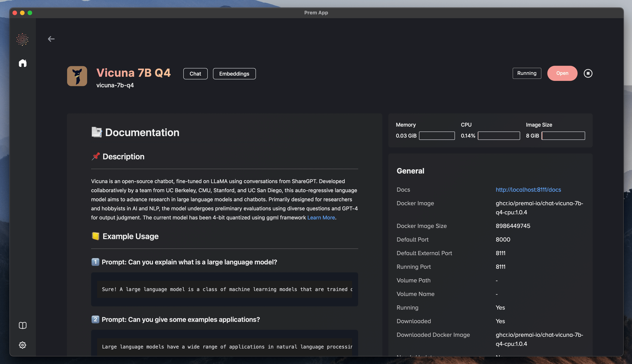Viewport: 632px width, 364px height.
Task: Click the Memory usage bar
Action: 437,136
